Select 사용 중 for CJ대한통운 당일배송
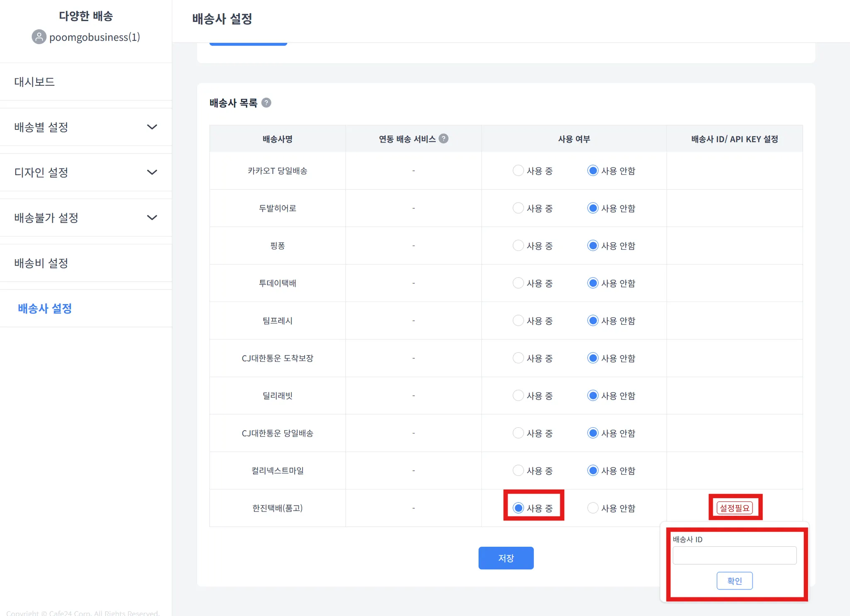 pyautogui.click(x=518, y=433)
